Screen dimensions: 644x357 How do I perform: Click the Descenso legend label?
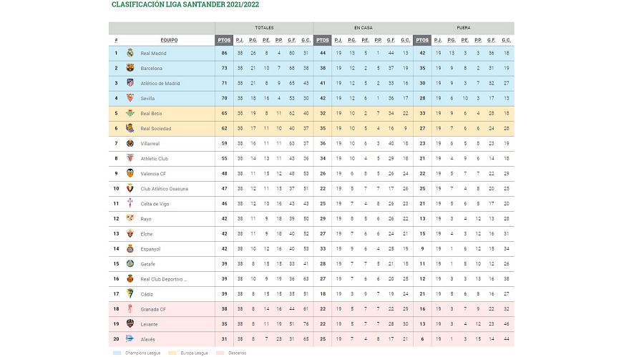[237, 353]
